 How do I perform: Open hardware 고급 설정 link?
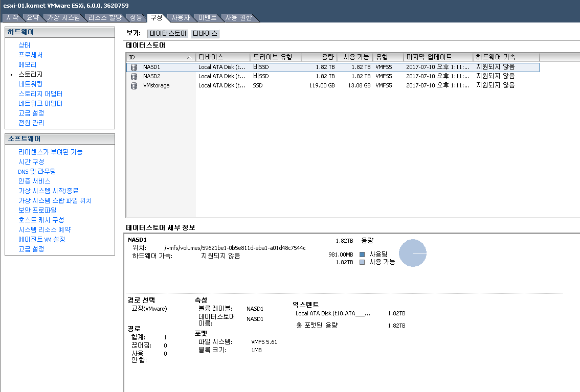tap(31, 113)
